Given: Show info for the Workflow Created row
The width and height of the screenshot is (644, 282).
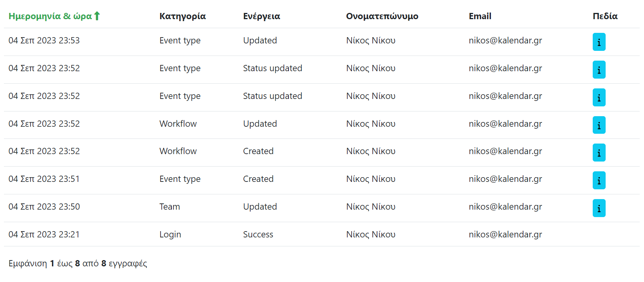Looking at the screenshot, I should coord(599,153).
